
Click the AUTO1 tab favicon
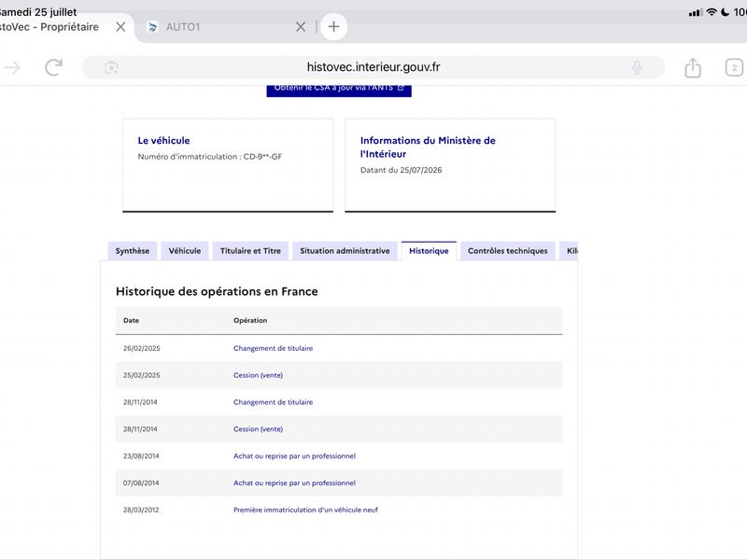pos(152,27)
